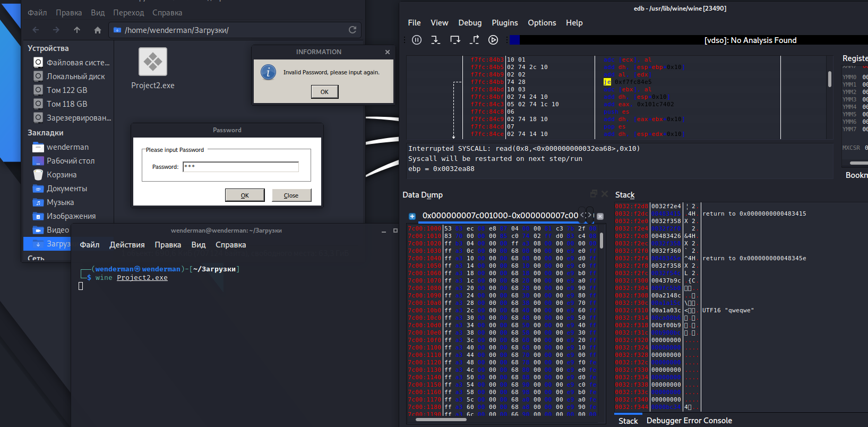868x427 pixels.
Task: Select the 0x000000007c001000 dump tab
Action: pos(500,215)
